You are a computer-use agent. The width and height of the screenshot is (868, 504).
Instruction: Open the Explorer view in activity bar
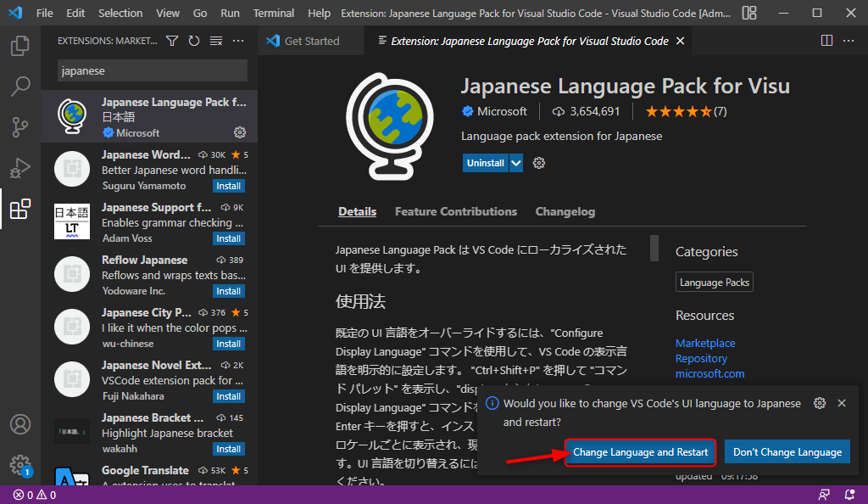coord(20,46)
